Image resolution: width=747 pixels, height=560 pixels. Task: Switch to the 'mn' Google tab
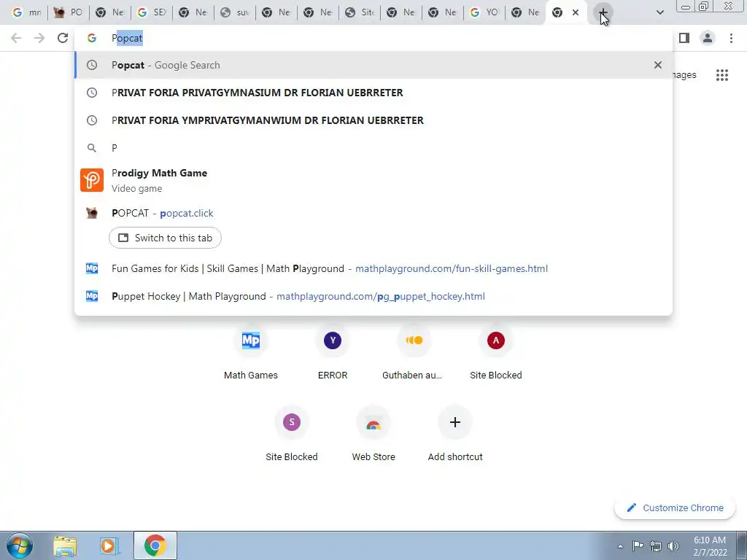pos(27,13)
